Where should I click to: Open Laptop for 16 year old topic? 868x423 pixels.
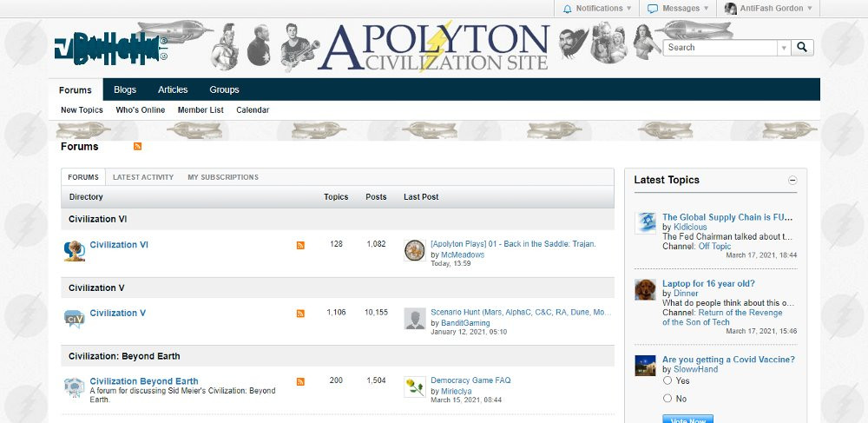[708, 283]
